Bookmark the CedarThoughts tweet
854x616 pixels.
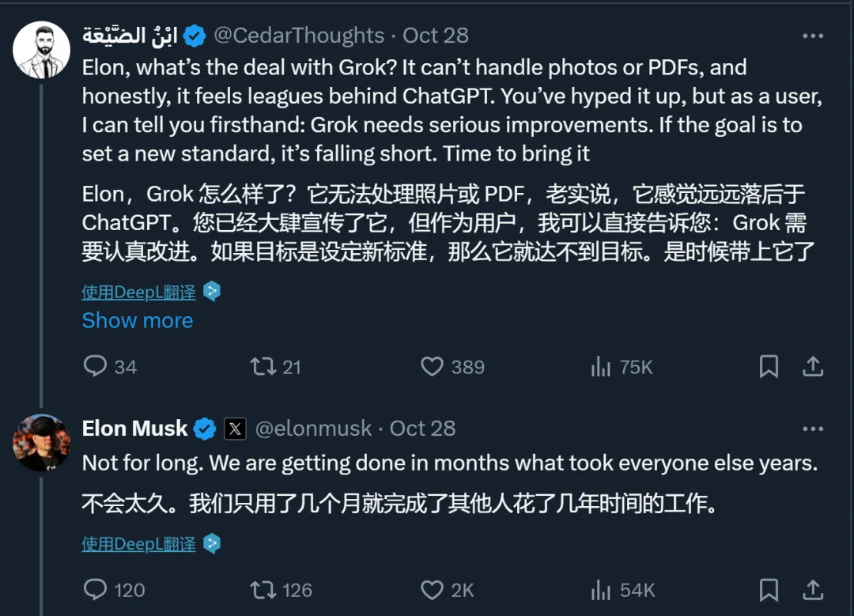pos(768,366)
